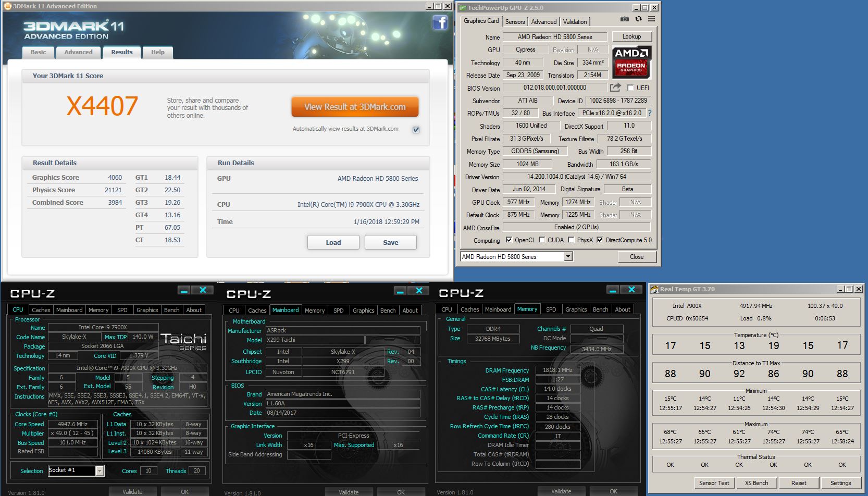This screenshot has height=496, width=868.
Task: Click the Graphics Score value 4060
Action: tap(115, 178)
